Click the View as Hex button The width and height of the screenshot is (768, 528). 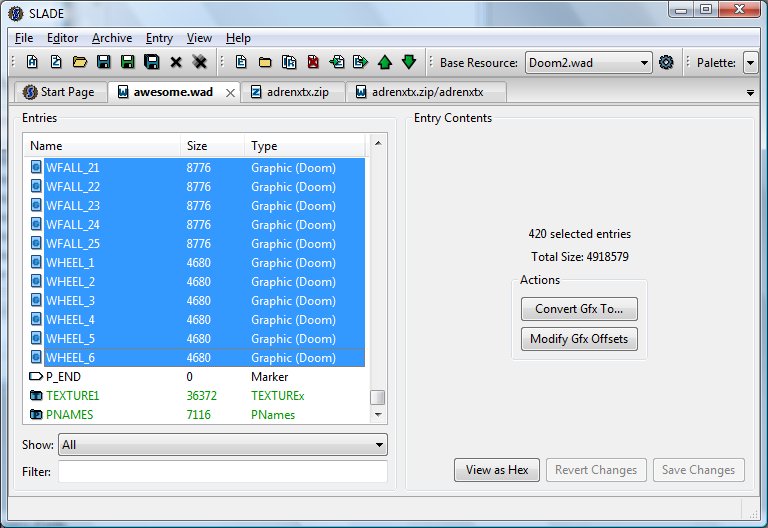[497, 470]
